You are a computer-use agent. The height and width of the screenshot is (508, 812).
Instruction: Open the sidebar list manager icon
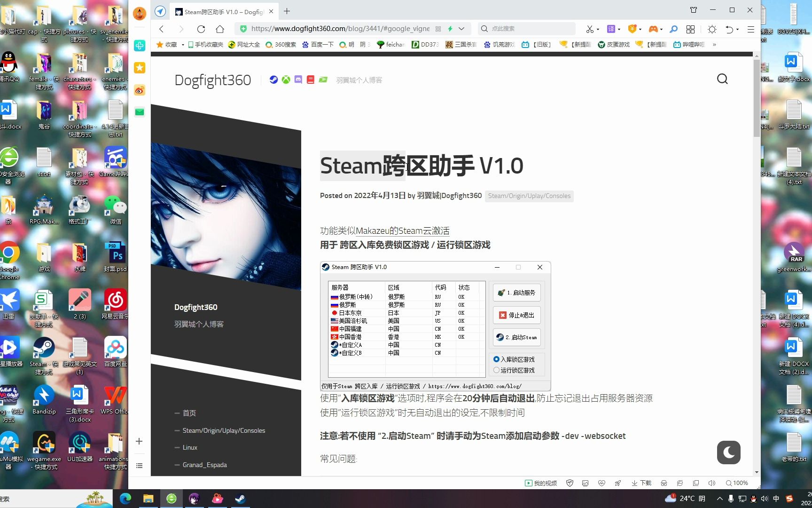pyautogui.click(x=139, y=466)
